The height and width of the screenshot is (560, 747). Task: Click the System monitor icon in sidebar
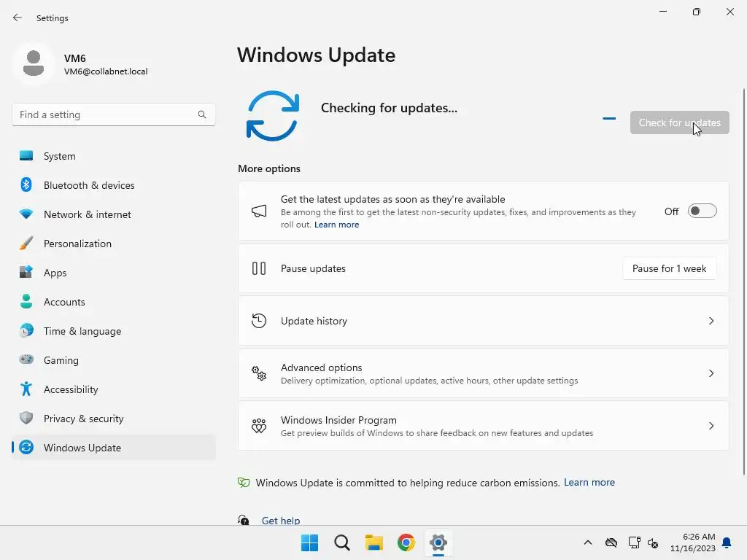pyautogui.click(x=26, y=156)
